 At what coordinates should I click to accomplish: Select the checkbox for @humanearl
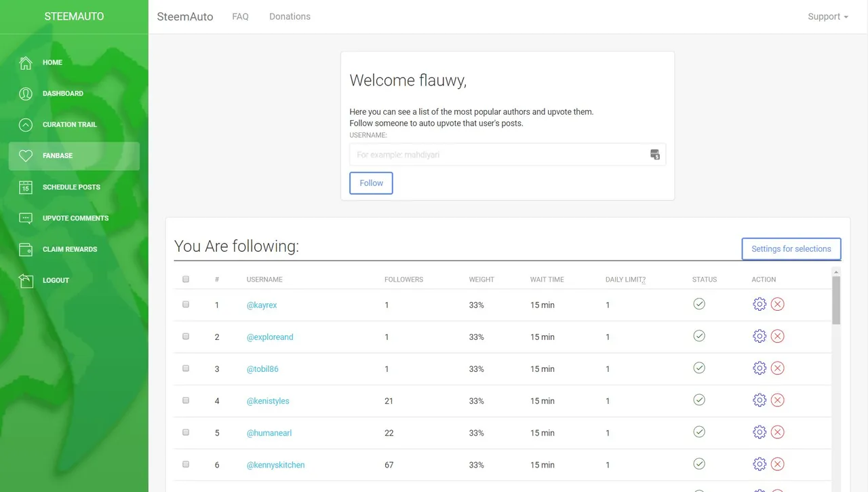(186, 432)
